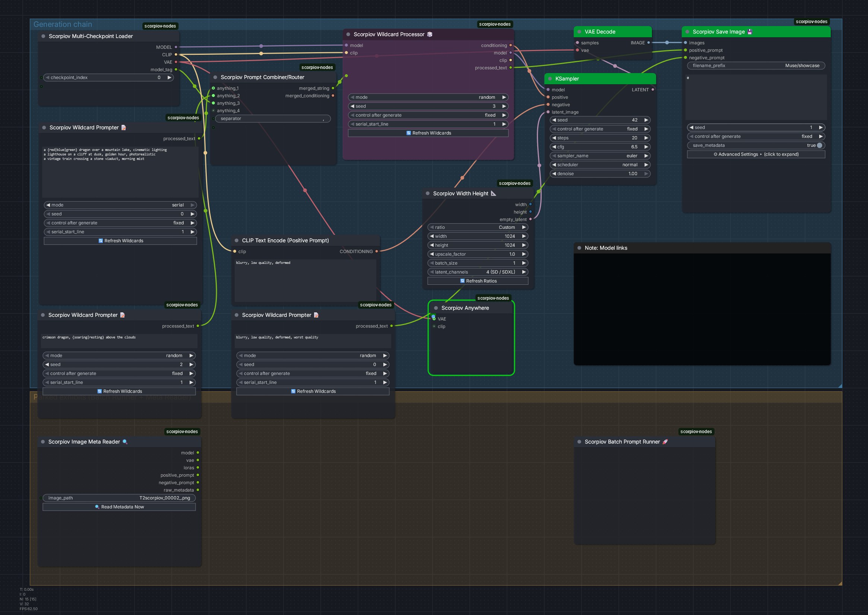Click the crimson dragon prompt text box
This screenshot has height=615, width=868.
tap(119, 340)
